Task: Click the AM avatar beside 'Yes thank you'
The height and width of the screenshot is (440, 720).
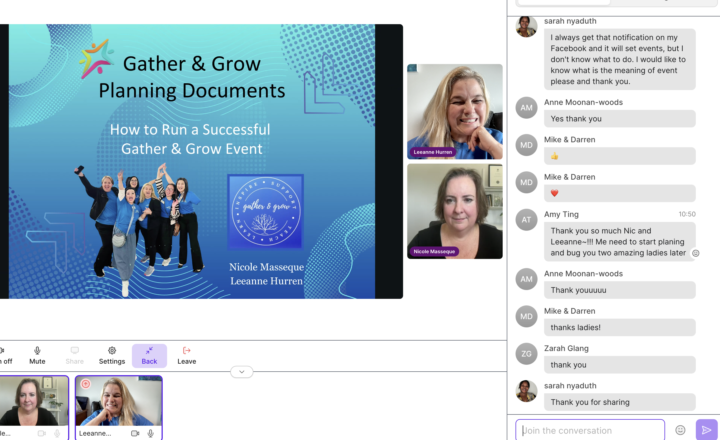Action: tap(526, 108)
